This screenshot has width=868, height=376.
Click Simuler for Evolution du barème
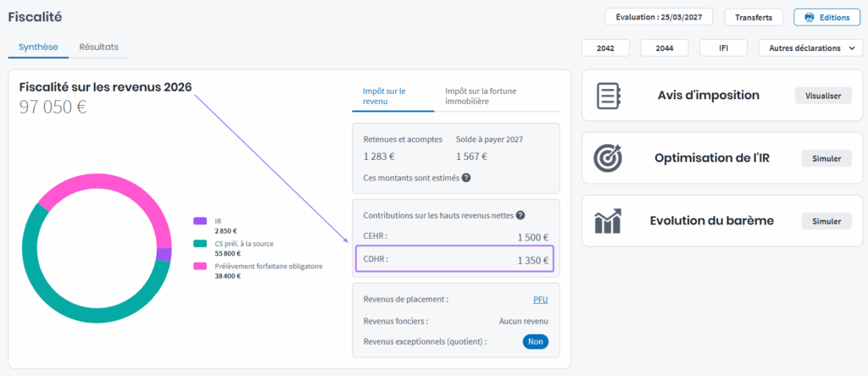(x=826, y=221)
